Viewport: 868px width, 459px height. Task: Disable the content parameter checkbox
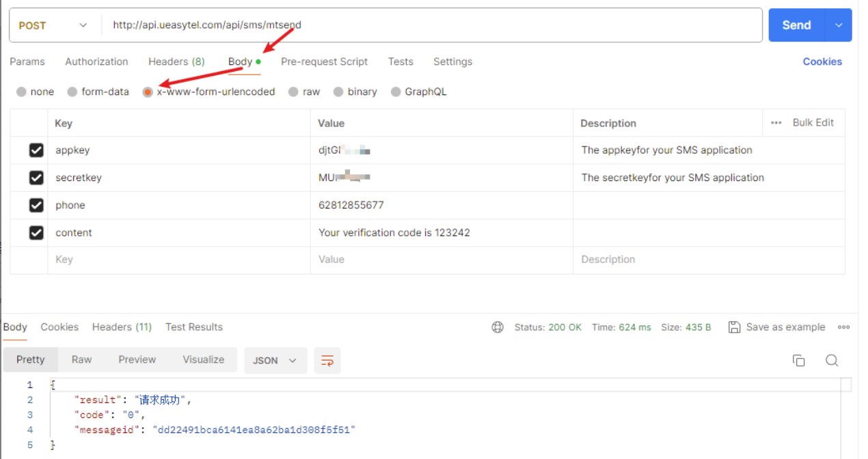pos(36,232)
